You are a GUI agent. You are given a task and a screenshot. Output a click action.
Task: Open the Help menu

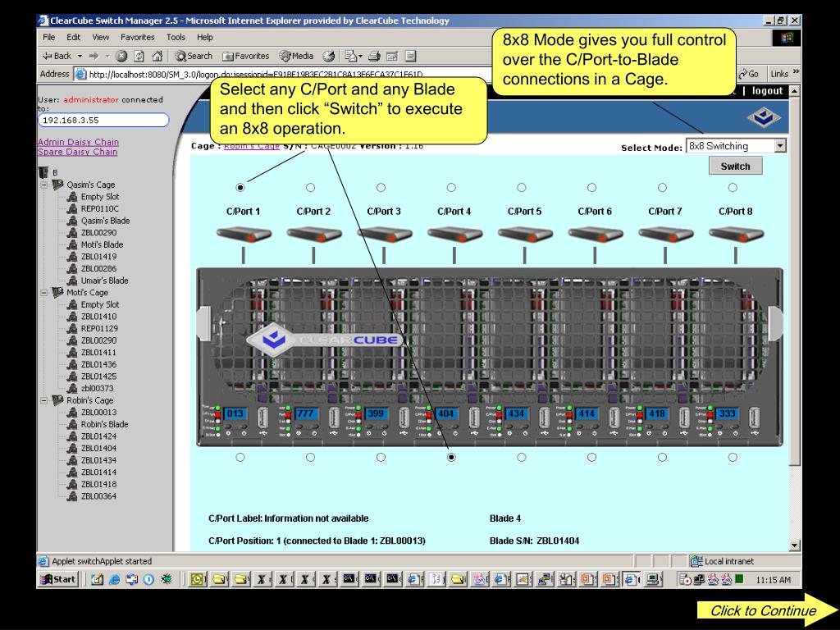pyautogui.click(x=204, y=37)
